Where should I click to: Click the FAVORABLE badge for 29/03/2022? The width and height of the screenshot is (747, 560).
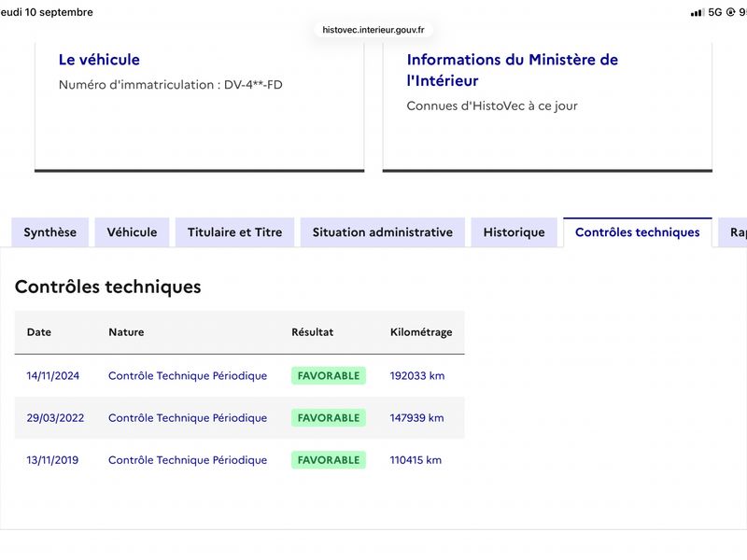point(329,417)
